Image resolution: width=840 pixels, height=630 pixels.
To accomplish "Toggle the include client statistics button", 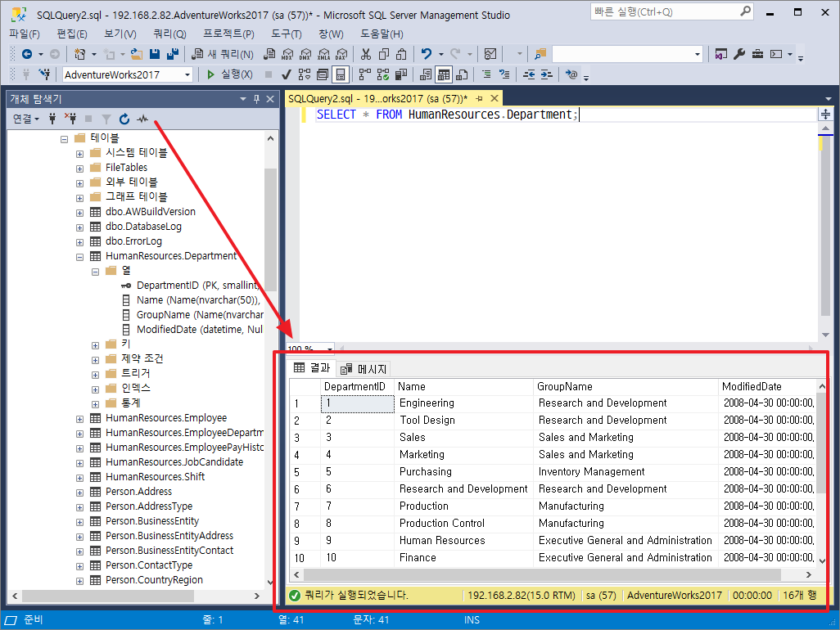I will point(401,74).
